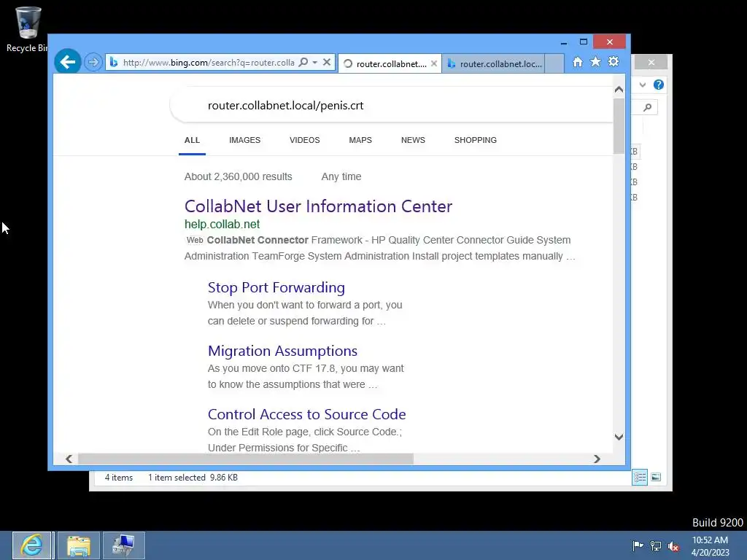
Task: Select the SHOPPING search tab
Action: coord(476,140)
